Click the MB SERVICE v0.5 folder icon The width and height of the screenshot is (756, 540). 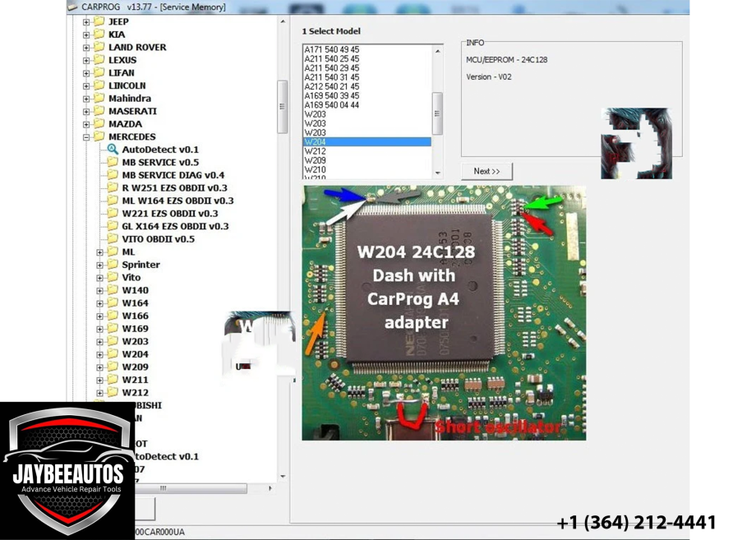tap(113, 162)
